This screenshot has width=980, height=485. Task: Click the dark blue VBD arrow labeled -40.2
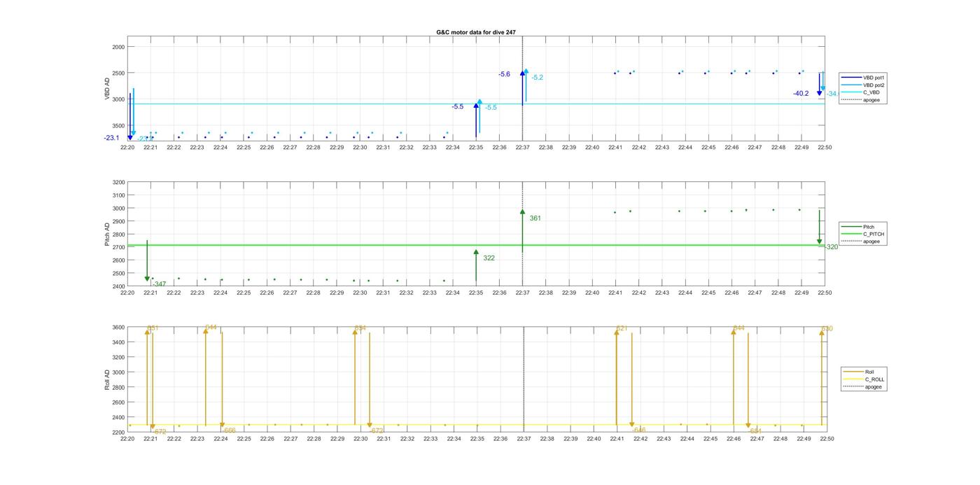819,85
